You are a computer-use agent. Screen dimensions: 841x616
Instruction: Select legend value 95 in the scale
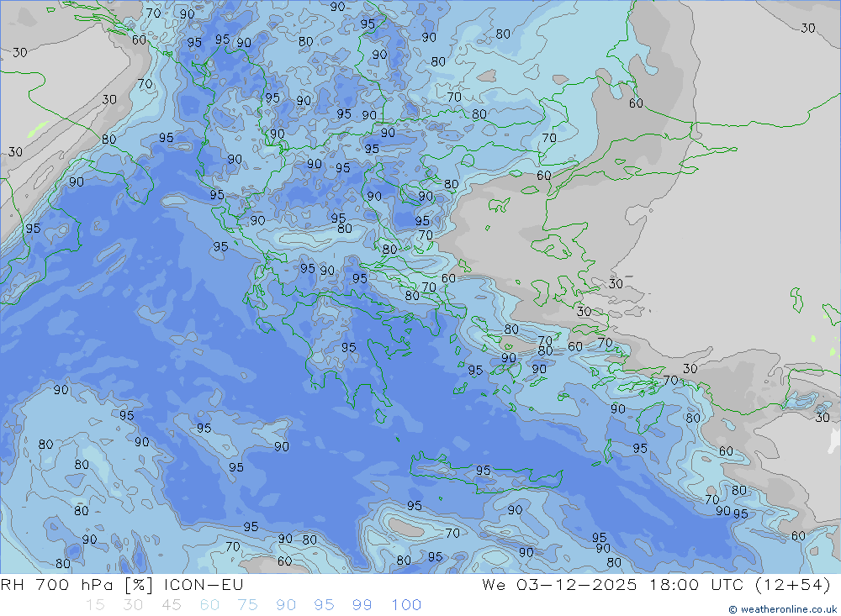(324, 605)
